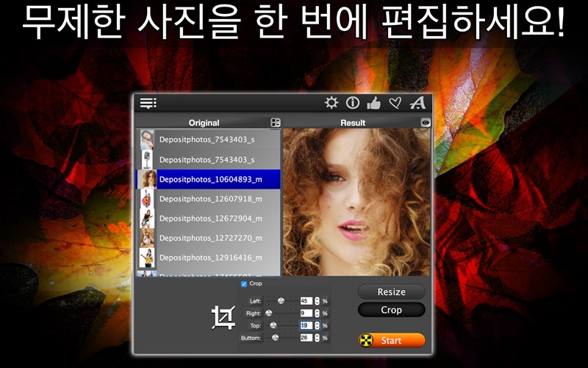The height and width of the screenshot is (368, 588).
Task: Click the heart favorite icon
Action: 395,103
